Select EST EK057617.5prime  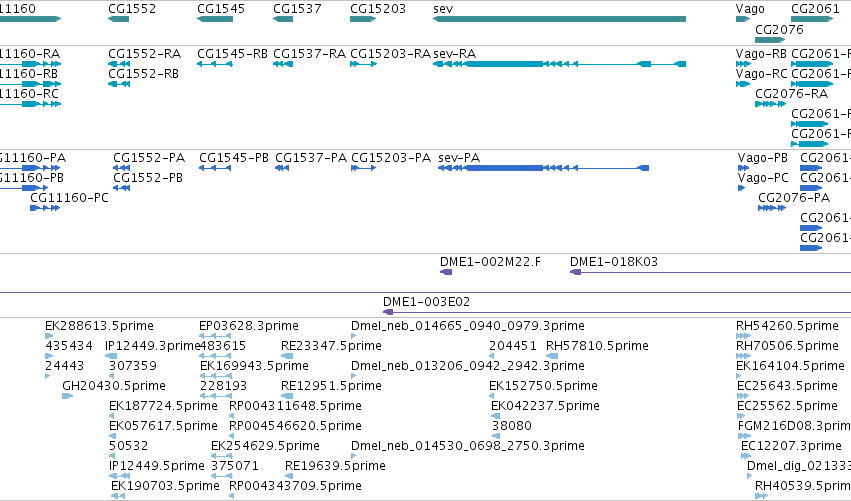[x=112, y=436]
